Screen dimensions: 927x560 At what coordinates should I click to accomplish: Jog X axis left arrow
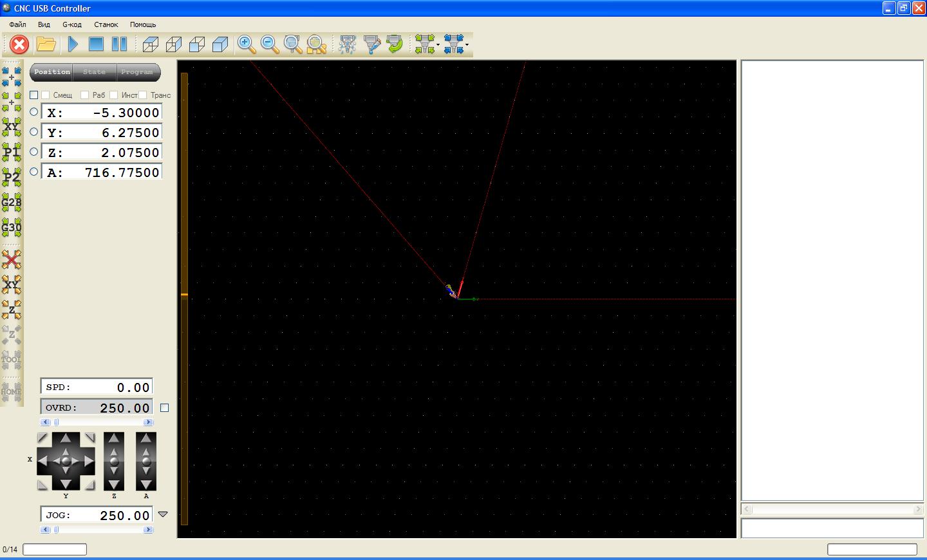42,461
